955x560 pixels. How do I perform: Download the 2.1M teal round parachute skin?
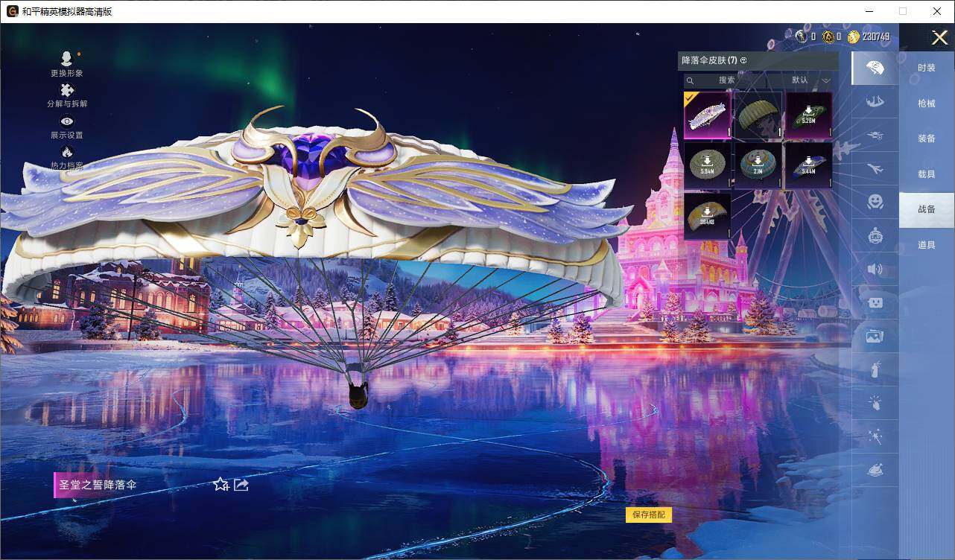758,166
